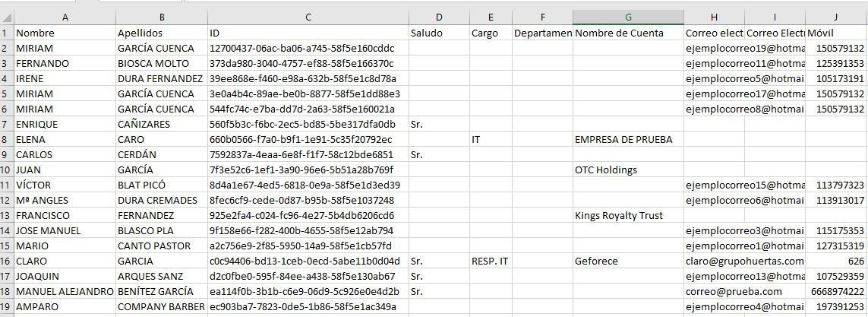Select cell containing EMPRESA DE PRUEBA
The image size is (868, 317).
628,140
